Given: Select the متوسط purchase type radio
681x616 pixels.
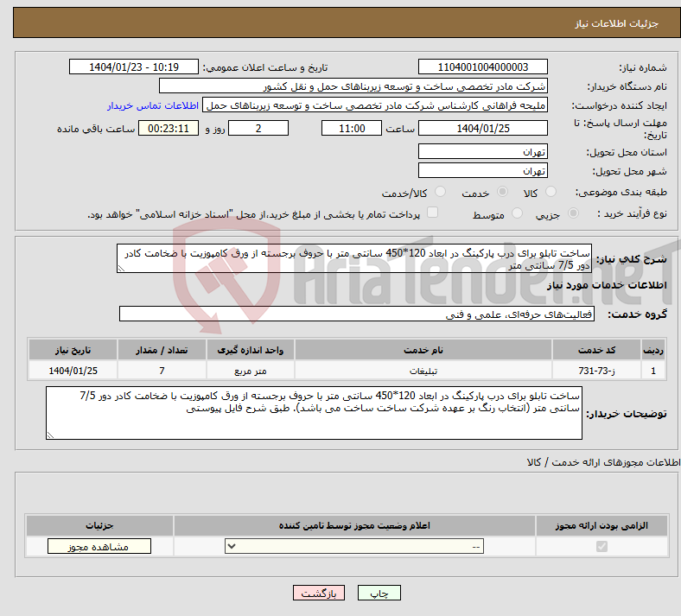Looking at the screenshot, I should 517,213.
